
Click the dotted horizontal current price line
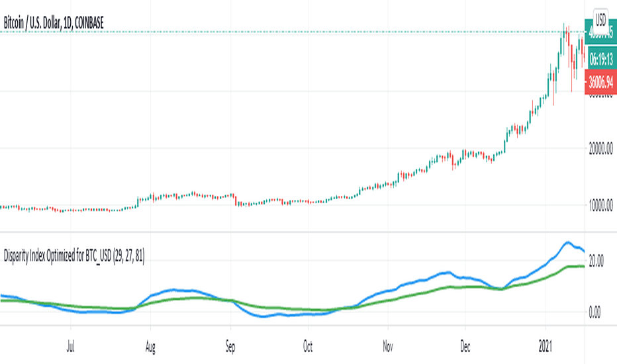coord(291,32)
